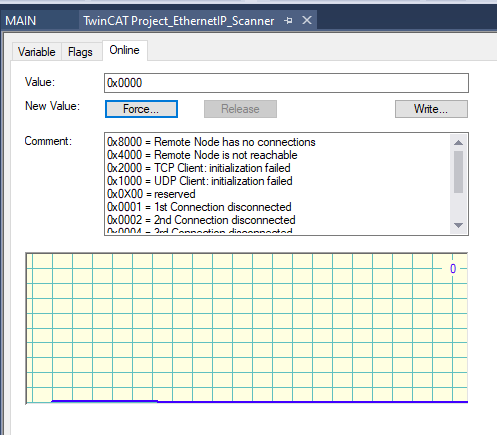Click the line '0x0001 = 1st Connection disconnected'

[x=199, y=207]
